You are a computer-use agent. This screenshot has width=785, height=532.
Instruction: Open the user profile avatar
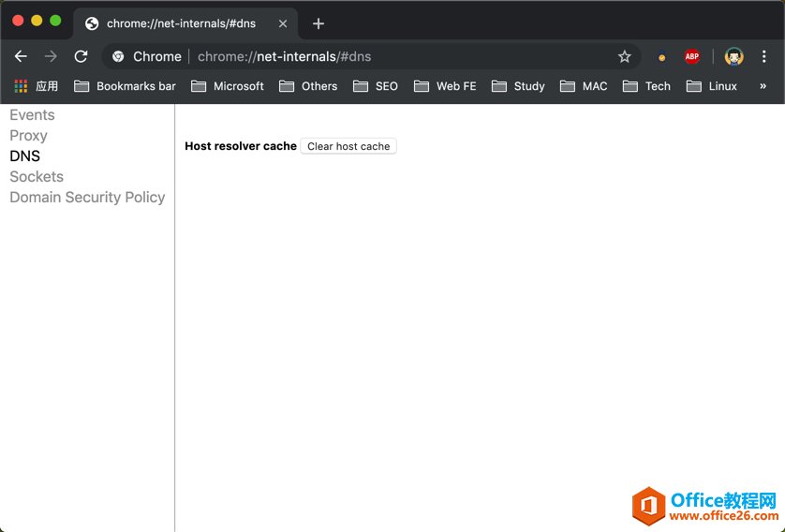click(x=733, y=56)
